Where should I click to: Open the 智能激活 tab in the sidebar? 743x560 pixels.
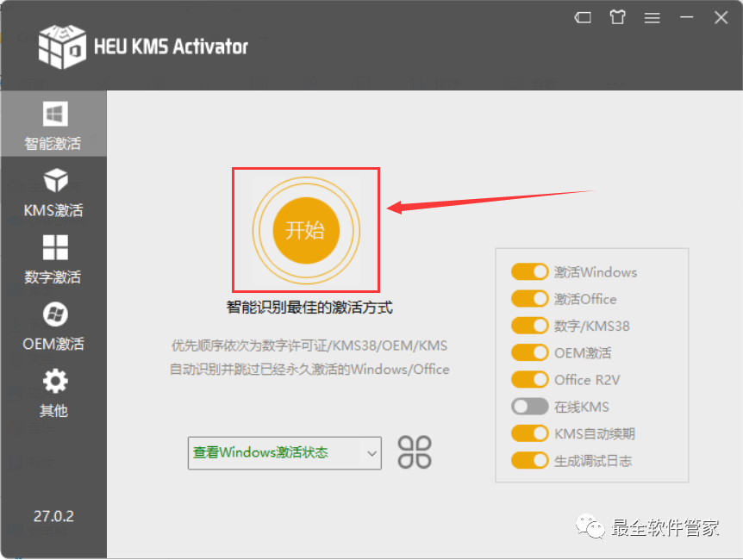coord(53,124)
